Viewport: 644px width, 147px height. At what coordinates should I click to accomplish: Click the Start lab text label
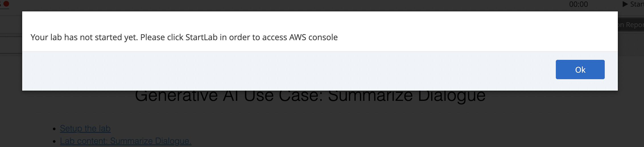tap(637, 4)
